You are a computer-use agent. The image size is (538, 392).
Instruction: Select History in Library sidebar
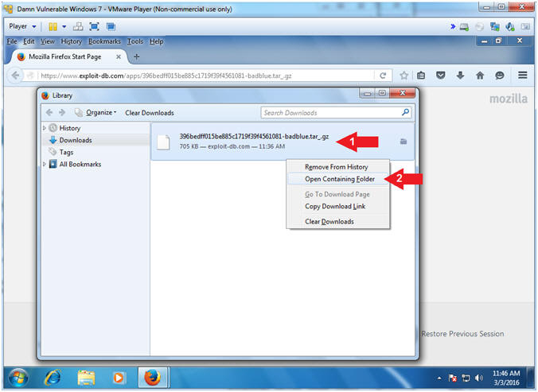point(70,128)
